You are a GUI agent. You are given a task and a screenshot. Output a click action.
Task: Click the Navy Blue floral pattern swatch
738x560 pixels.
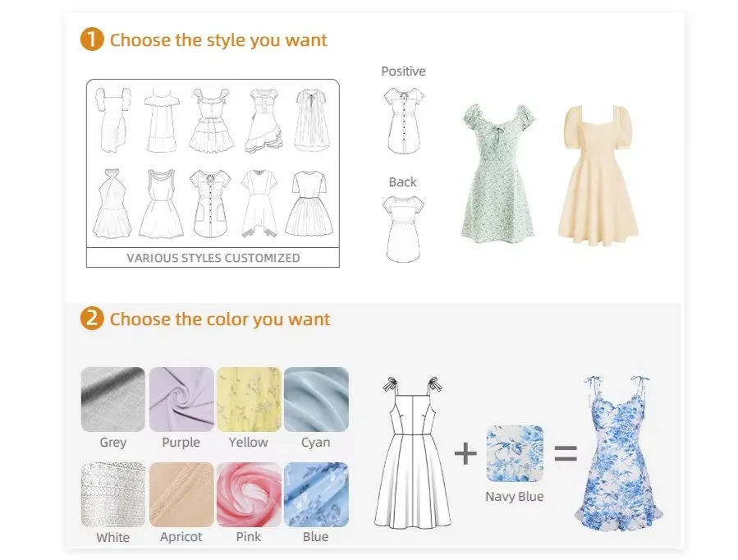point(515,453)
